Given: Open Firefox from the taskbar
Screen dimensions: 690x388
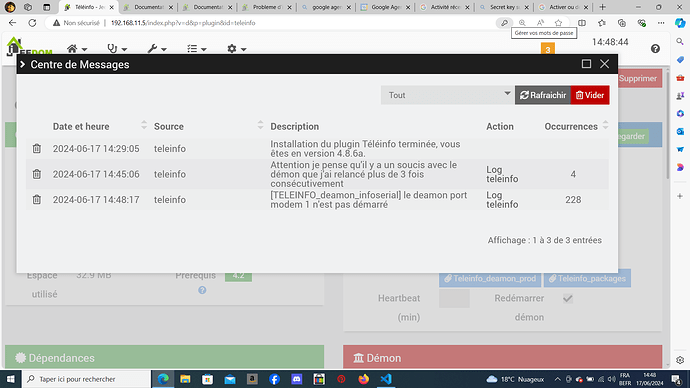Looking at the screenshot, I should click(363, 379).
